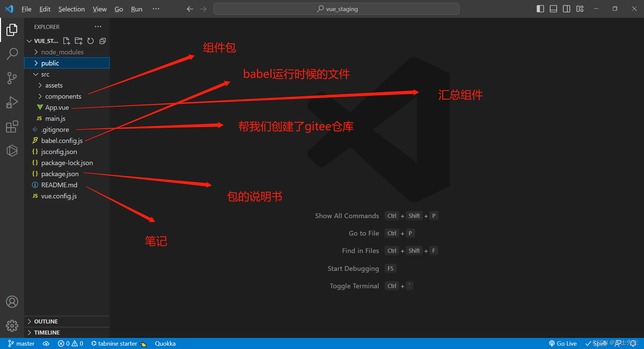This screenshot has height=349, width=644.
Task: Minimize the VS Code window
Action: click(x=596, y=9)
